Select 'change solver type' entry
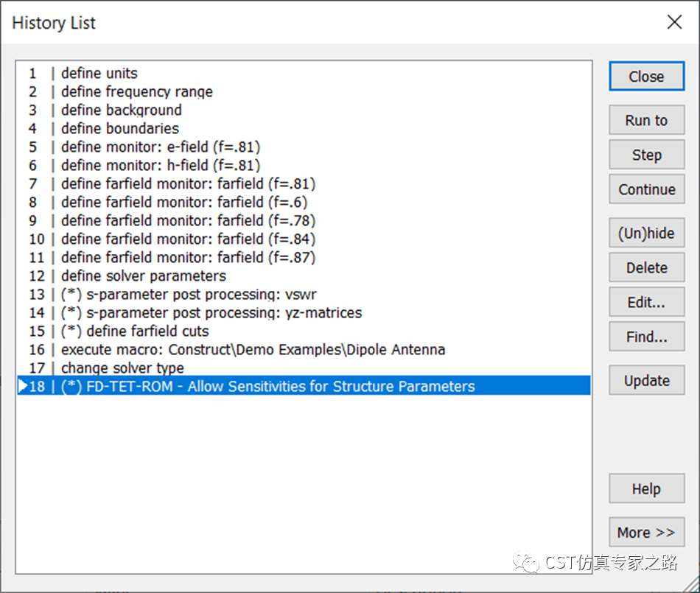The height and width of the screenshot is (593, 700). point(304,368)
